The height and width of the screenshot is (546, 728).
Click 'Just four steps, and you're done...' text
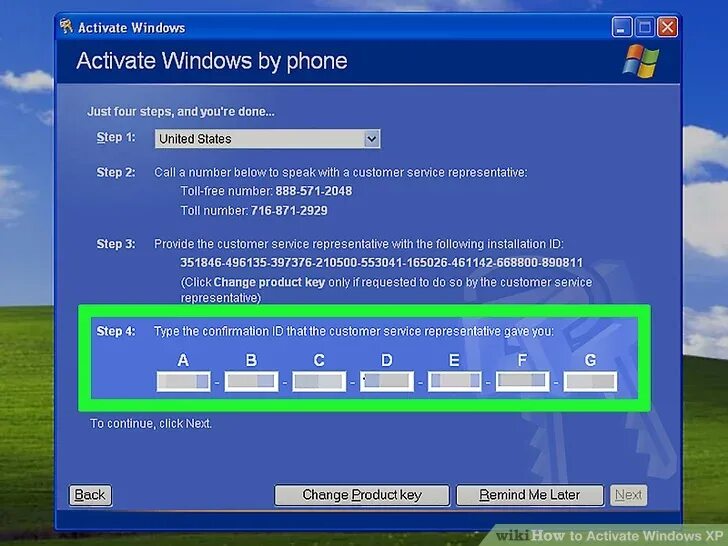181,111
